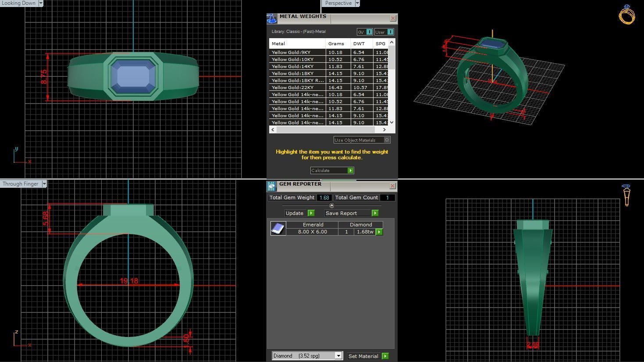Click metal list scroll right arrow

click(384, 130)
